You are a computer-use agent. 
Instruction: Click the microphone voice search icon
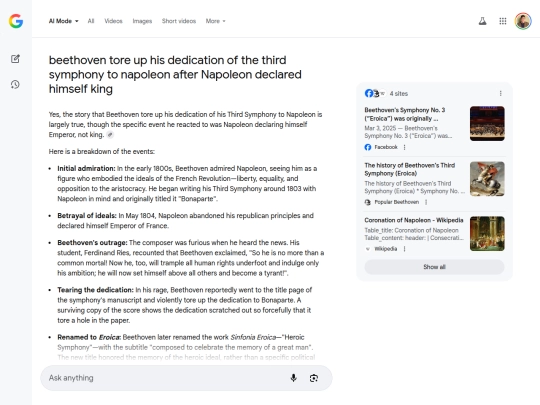(x=293, y=378)
